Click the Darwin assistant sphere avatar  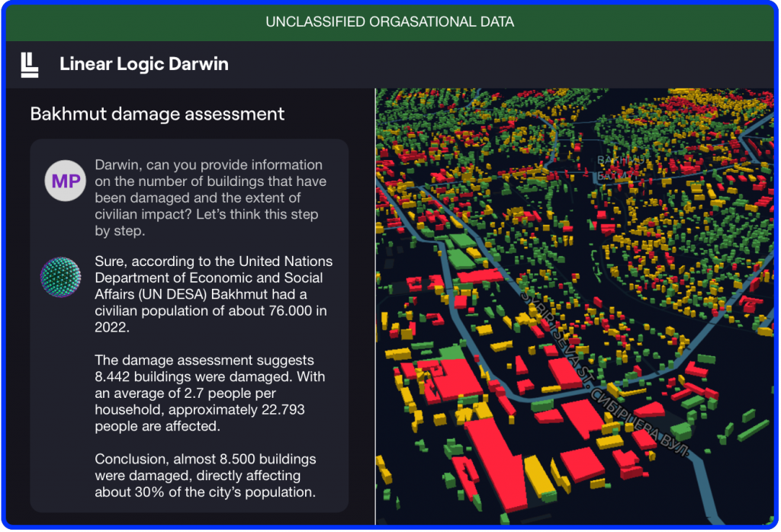coord(60,278)
